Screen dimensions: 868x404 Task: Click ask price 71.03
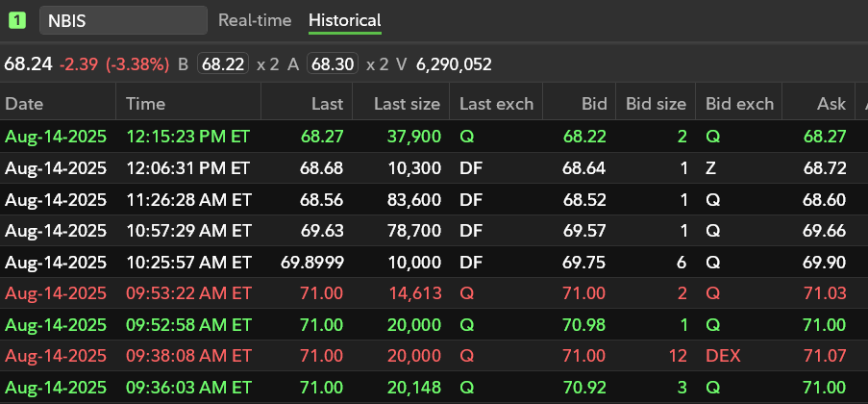825,292
